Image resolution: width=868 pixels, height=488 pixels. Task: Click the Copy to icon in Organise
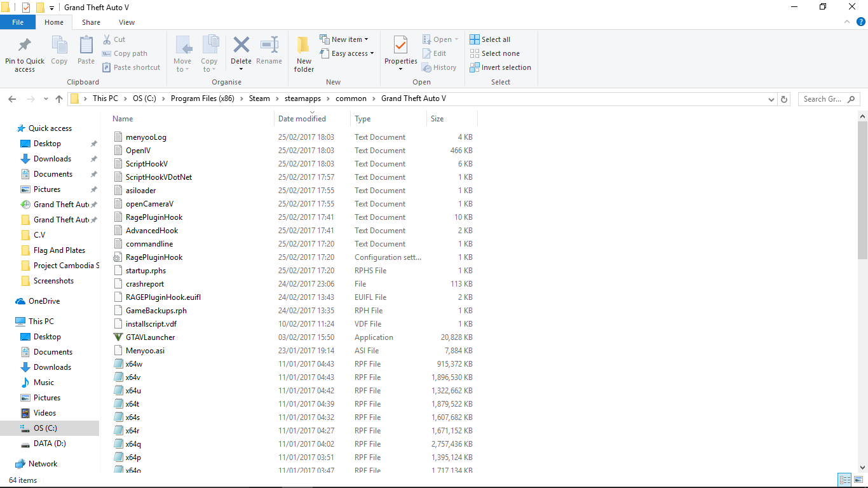click(210, 46)
